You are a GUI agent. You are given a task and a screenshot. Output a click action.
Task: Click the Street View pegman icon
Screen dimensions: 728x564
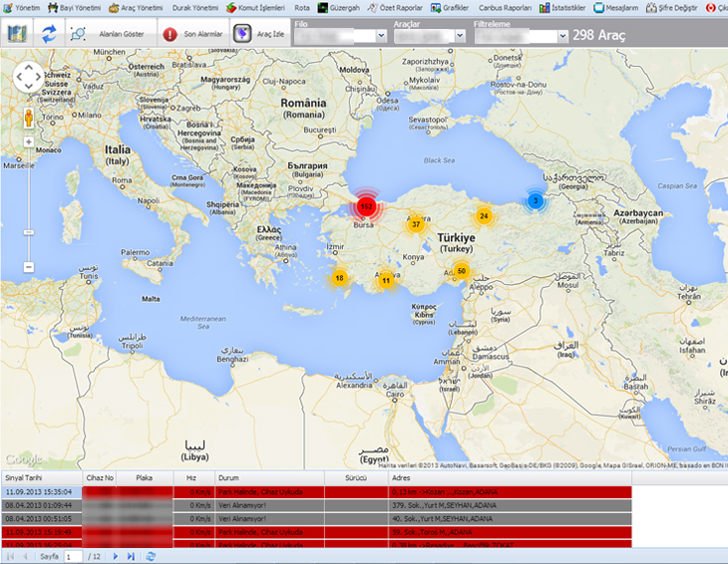click(x=29, y=118)
